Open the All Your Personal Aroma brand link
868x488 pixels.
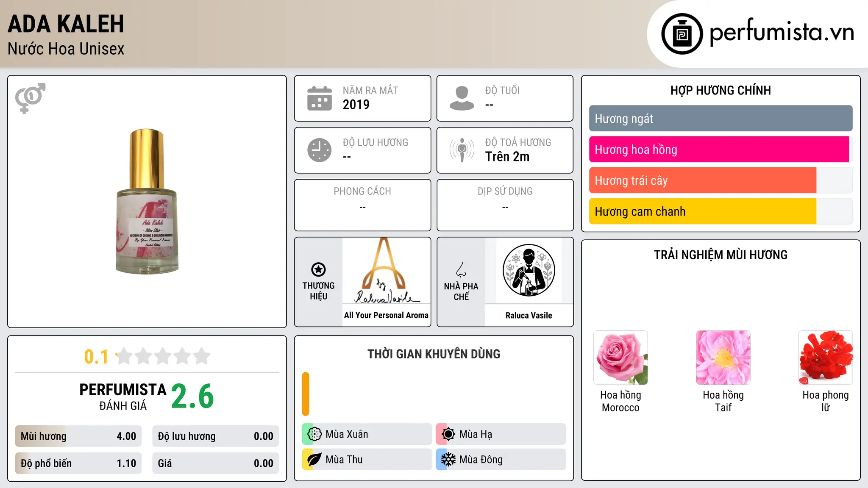[386, 315]
